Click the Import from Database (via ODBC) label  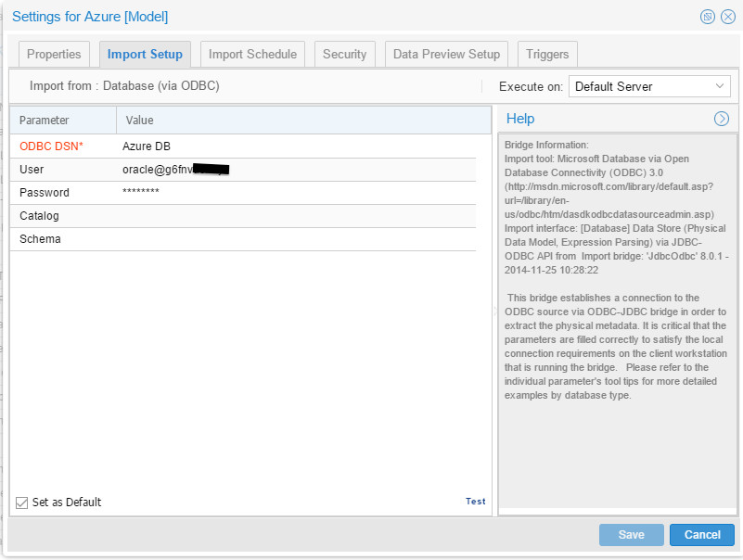coord(124,86)
